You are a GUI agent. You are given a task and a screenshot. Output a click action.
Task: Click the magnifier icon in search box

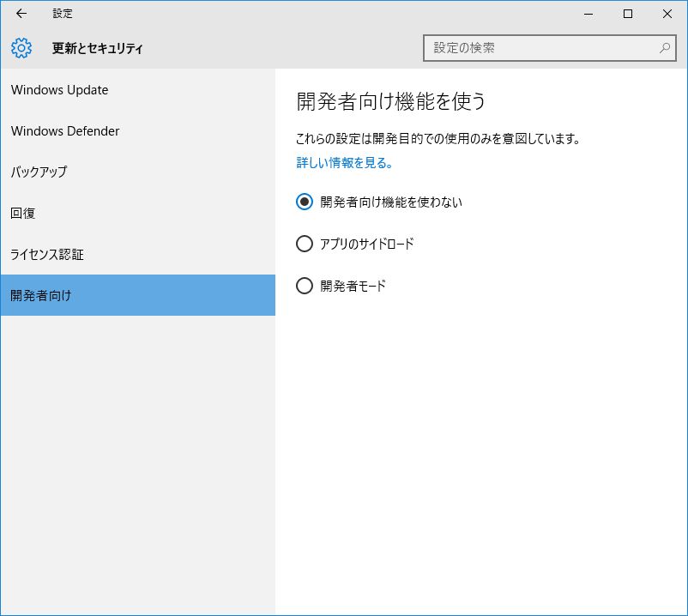pos(665,48)
